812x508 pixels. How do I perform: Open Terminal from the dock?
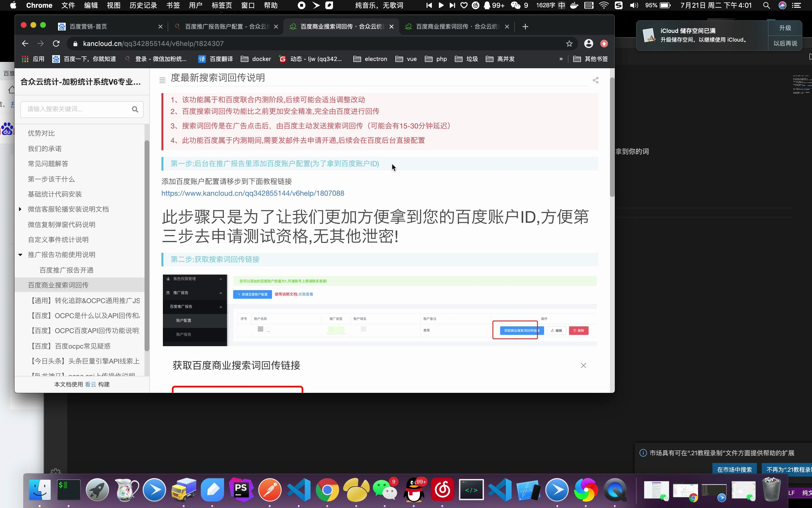click(68, 490)
